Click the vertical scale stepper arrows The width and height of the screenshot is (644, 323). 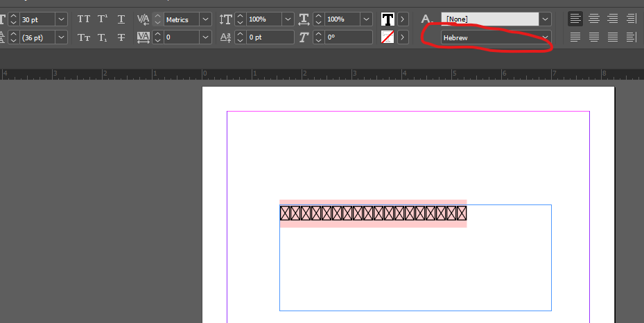tap(241, 19)
